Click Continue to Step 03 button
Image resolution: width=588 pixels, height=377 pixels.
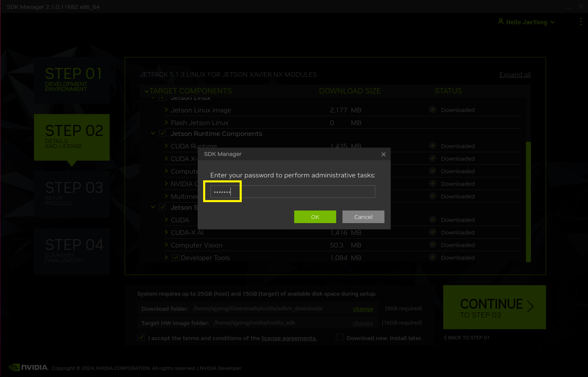click(x=494, y=307)
